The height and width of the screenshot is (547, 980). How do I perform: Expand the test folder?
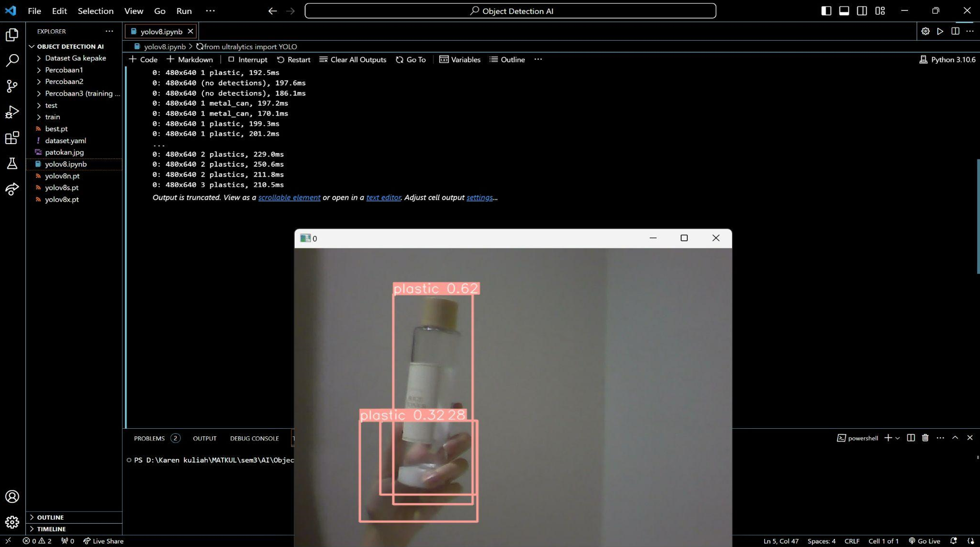coord(74,105)
